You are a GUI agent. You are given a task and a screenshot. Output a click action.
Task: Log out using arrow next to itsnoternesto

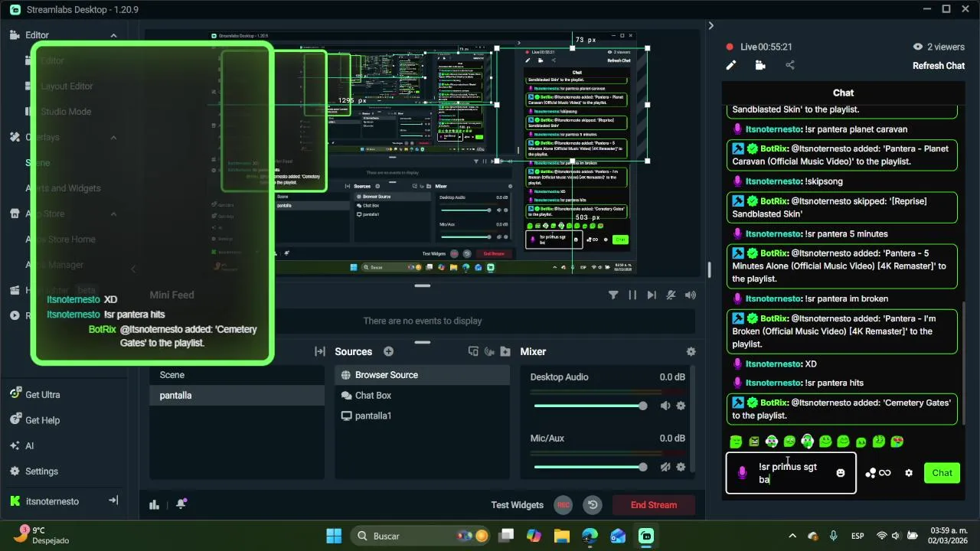coord(113,500)
